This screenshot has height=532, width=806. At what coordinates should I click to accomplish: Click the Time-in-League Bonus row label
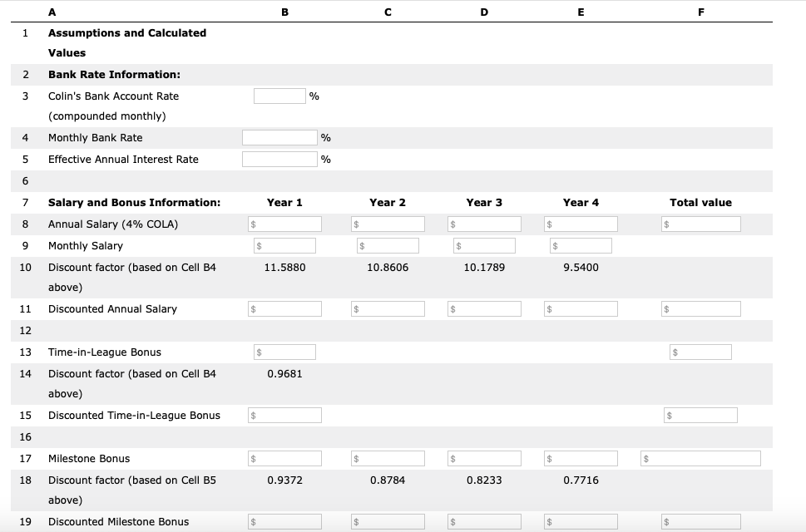coord(104,352)
